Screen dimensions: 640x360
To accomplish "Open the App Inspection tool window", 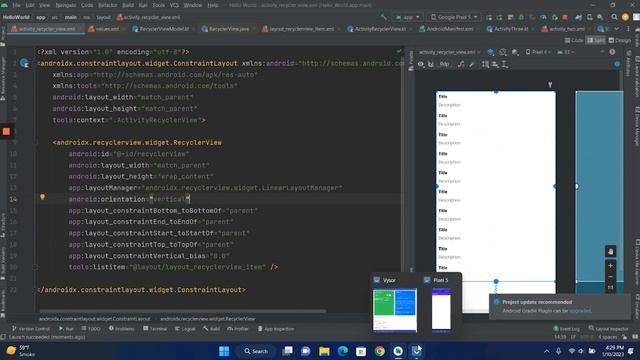I will coord(276,329).
